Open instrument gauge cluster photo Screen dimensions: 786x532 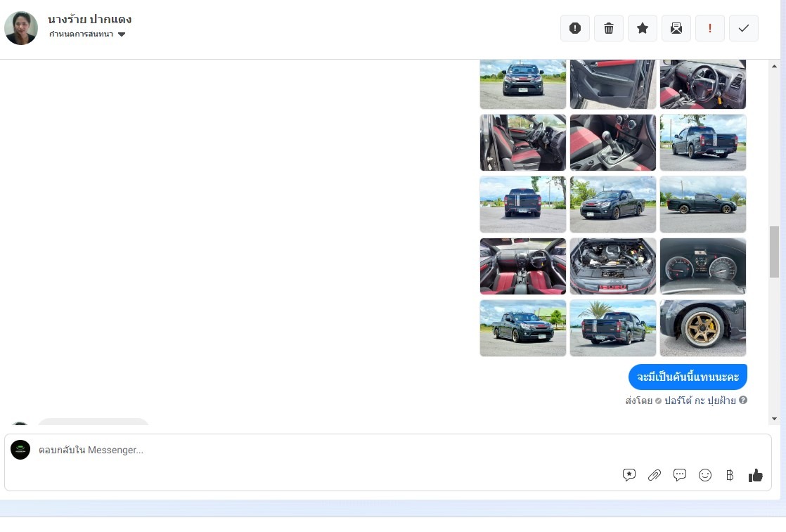[x=703, y=266]
